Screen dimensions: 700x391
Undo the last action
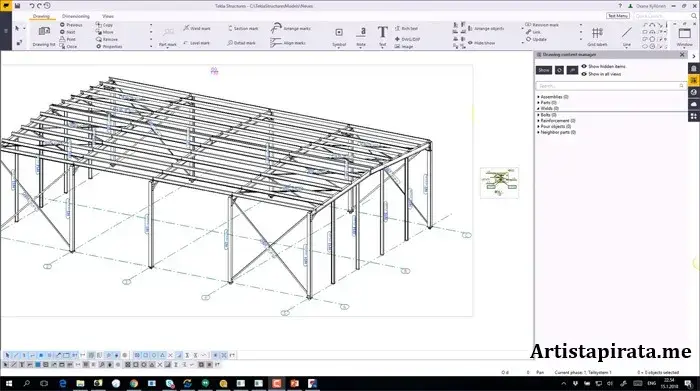click(32, 6)
